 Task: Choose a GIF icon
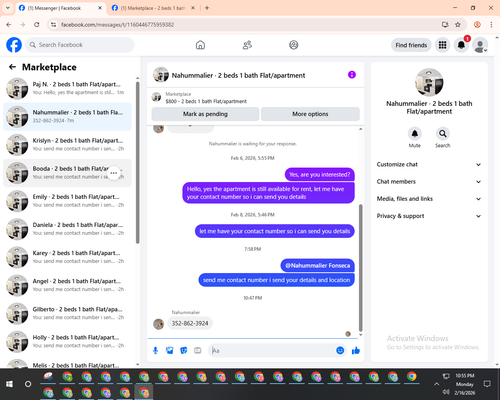click(x=198, y=350)
